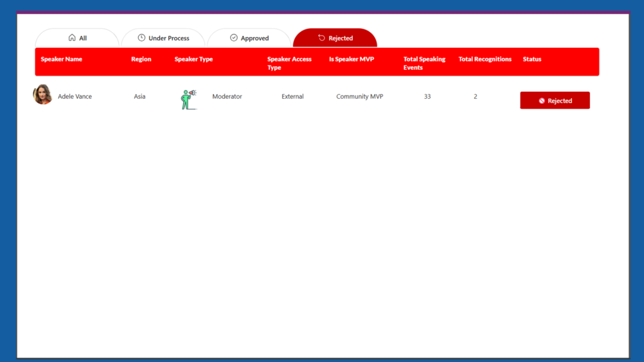Select the Community MVP cell value
The height and width of the screenshot is (362, 644).
coord(360,97)
